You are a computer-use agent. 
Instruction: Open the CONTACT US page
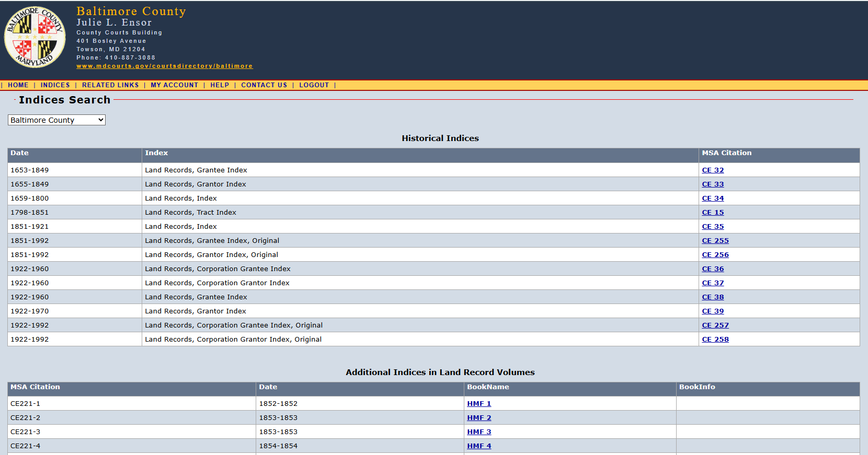(264, 85)
